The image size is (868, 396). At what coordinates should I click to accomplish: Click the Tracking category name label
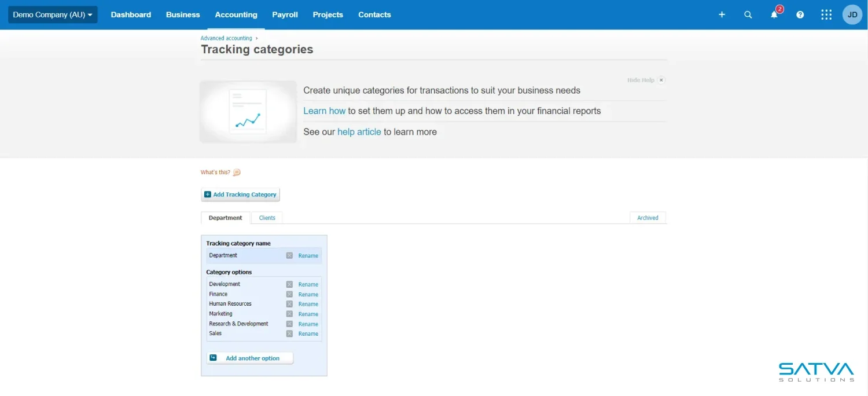click(x=238, y=243)
